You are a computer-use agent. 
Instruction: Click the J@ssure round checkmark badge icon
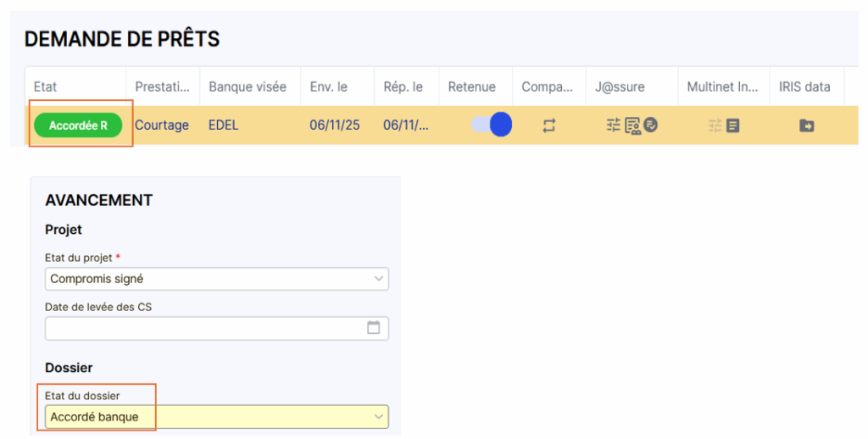pos(651,125)
